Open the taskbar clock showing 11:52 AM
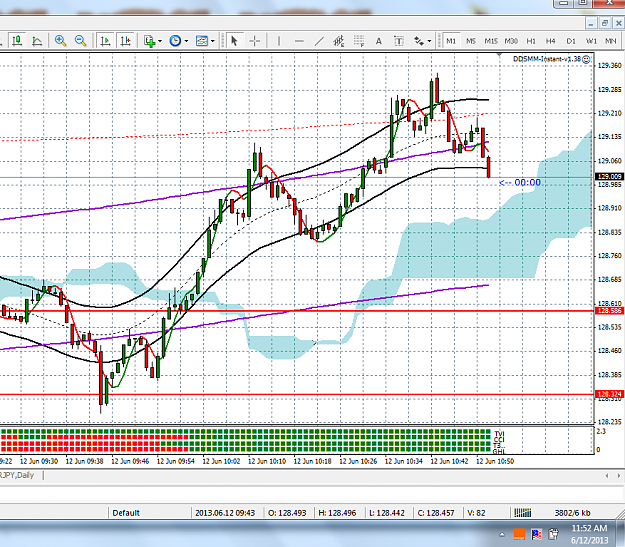 tap(589, 534)
